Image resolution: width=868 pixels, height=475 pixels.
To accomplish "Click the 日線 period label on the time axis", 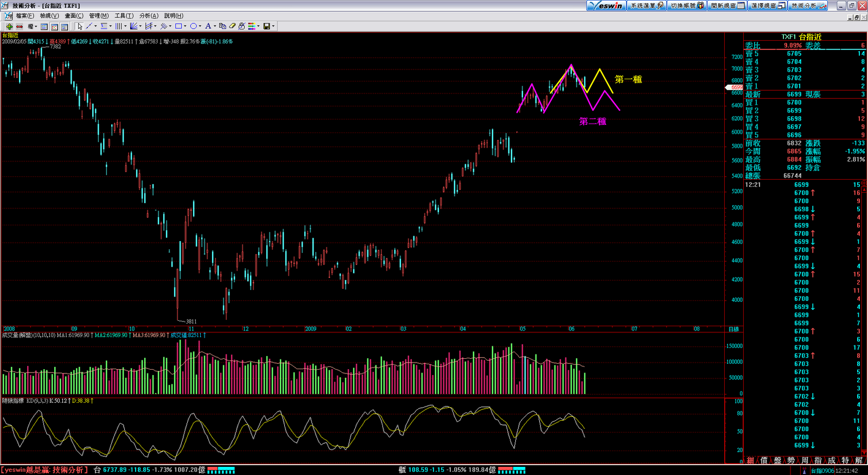I will 733,329.
